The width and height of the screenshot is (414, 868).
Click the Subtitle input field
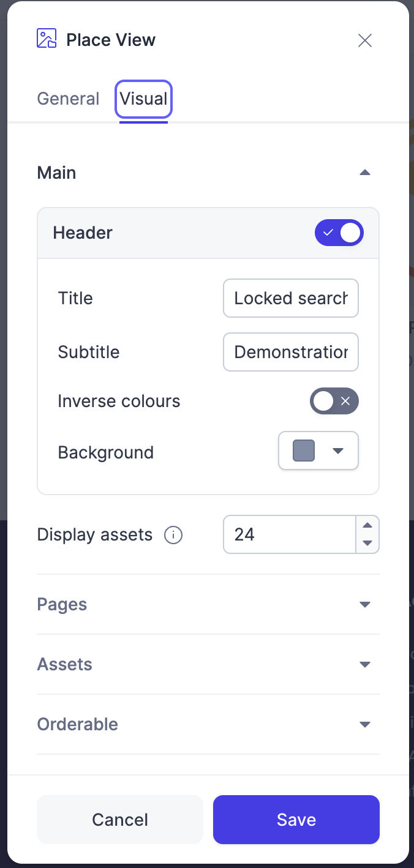tap(291, 352)
